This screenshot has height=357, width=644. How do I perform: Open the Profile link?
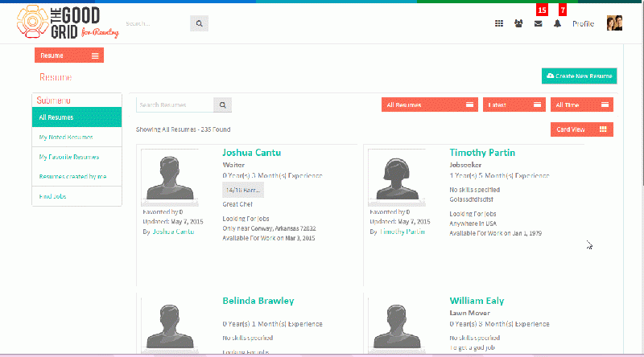tap(583, 24)
